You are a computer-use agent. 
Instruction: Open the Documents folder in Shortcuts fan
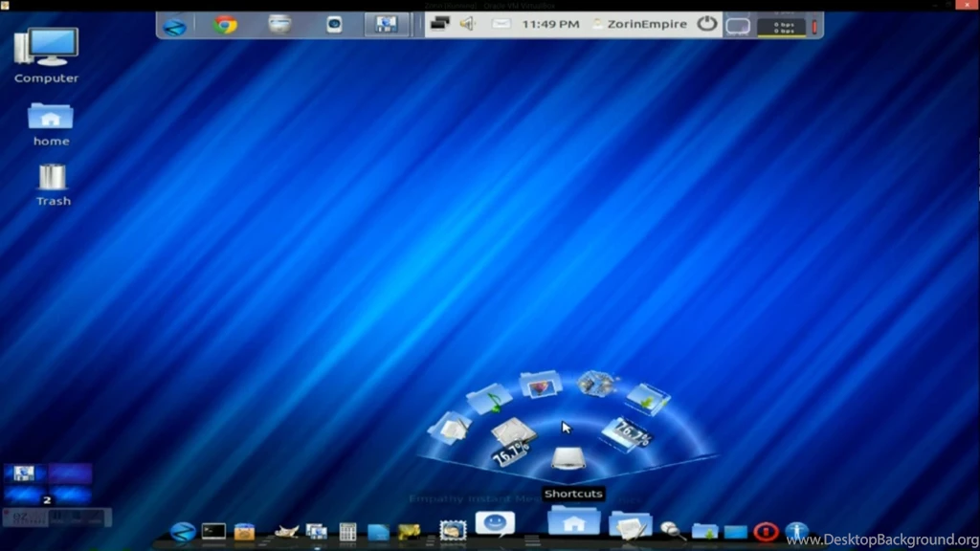pos(448,427)
